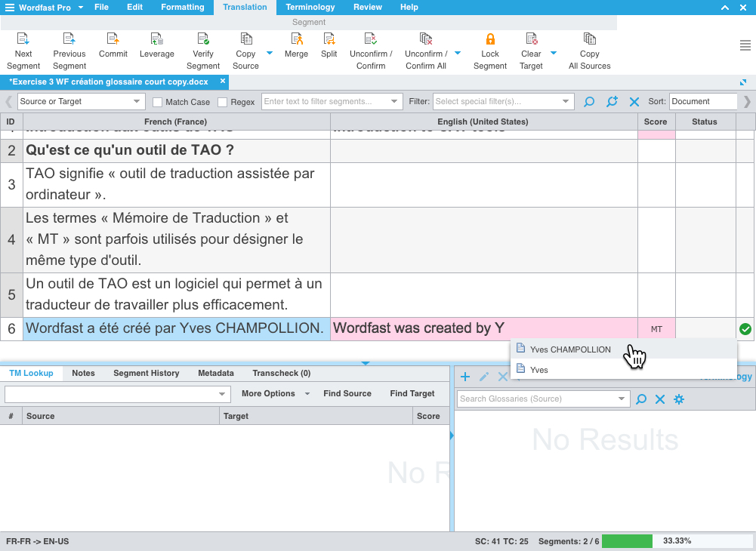Image resolution: width=756 pixels, height=551 pixels.
Task: Switch to the Formatting tab
Action: tap(182, 8)
